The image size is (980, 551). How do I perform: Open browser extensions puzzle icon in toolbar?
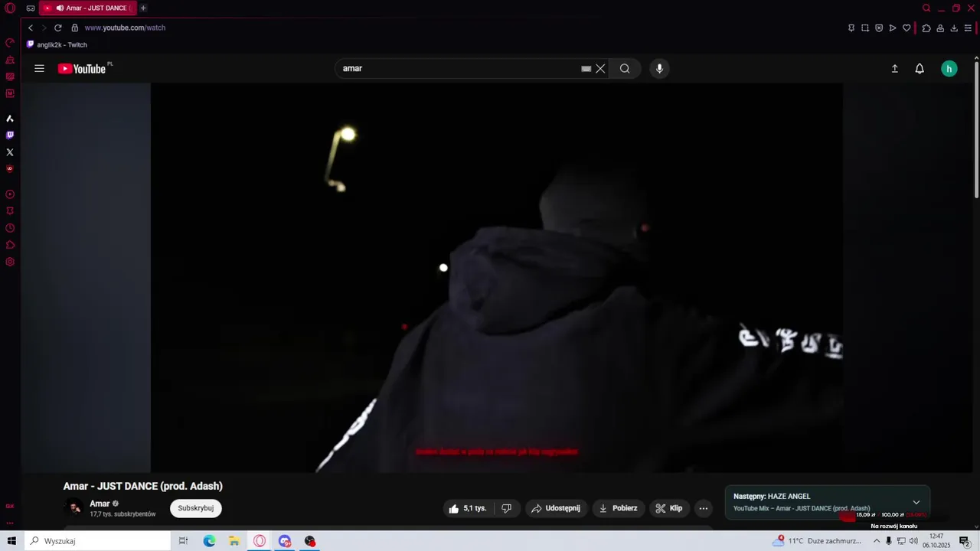click(x=926, y=28)
